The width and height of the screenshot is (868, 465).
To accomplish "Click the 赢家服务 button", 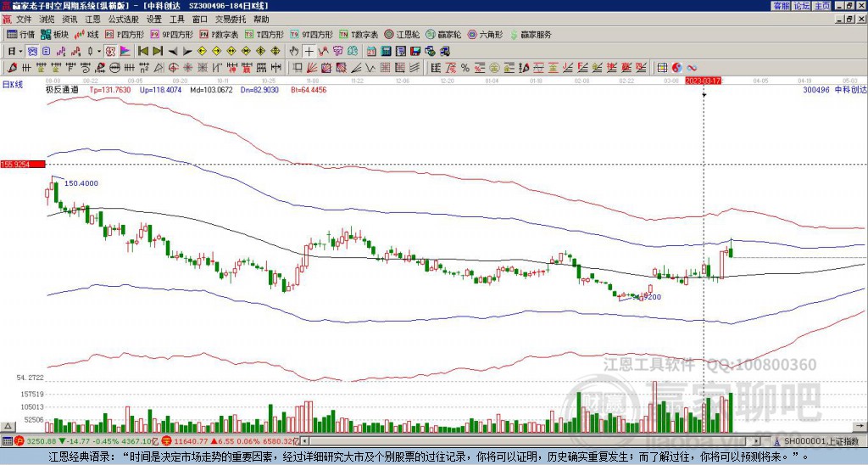I will coord(531,34).
